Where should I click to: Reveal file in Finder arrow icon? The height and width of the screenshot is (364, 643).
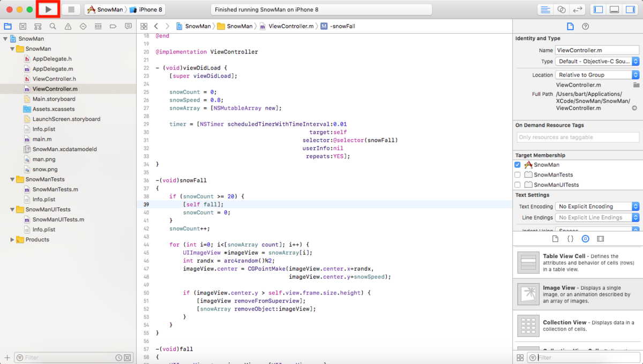[x=635, y=108]
